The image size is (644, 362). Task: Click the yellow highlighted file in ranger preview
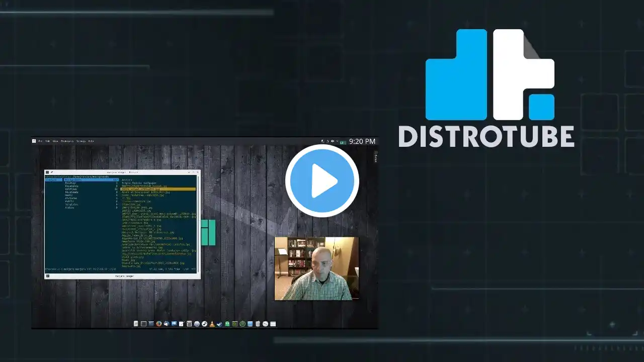(x=158, y=189)
